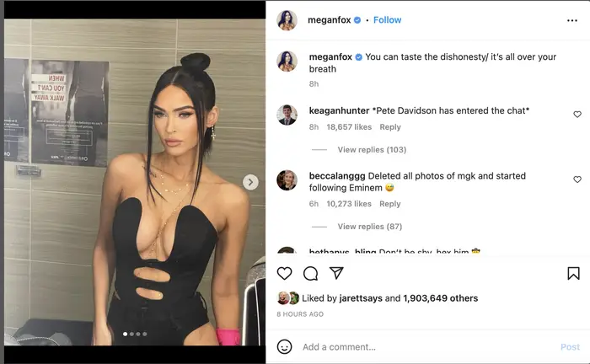Reply to beccalanggg's comment
Viewport: 590px width, 364px height.
point(389,204)
